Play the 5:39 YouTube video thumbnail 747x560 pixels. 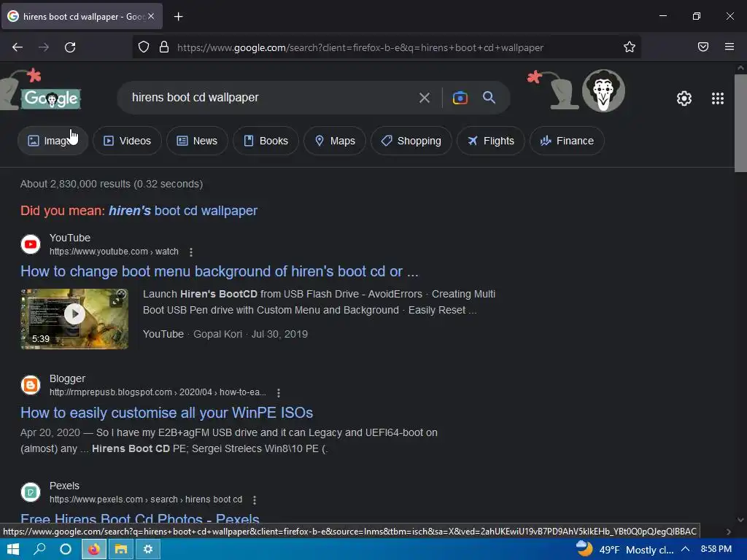(x=74, y=319)
